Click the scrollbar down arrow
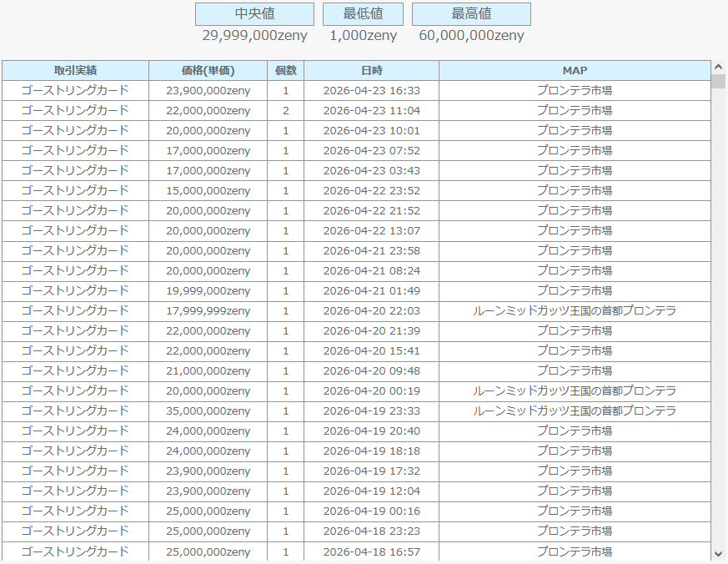 [719, 553]
